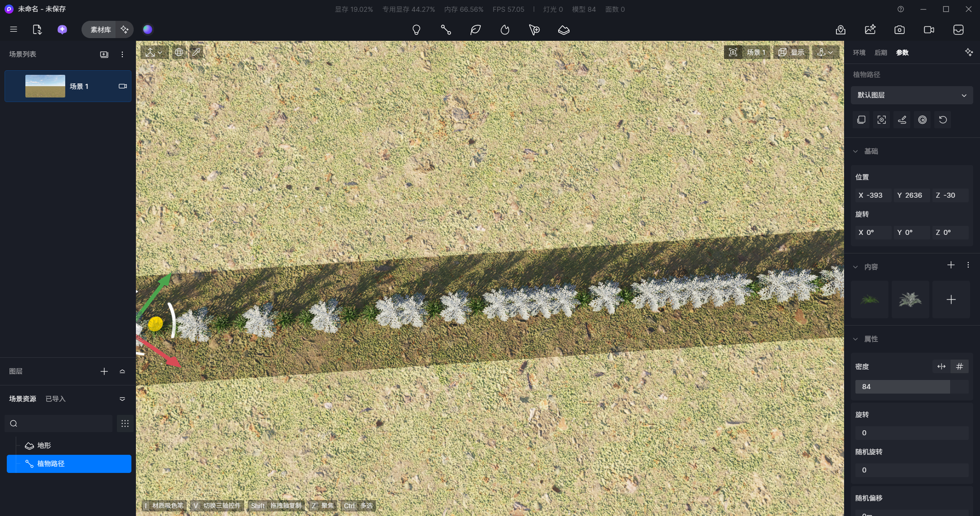The image size is (980, 516).
Task: Click the camera screenshot icon
Action: 899,30
